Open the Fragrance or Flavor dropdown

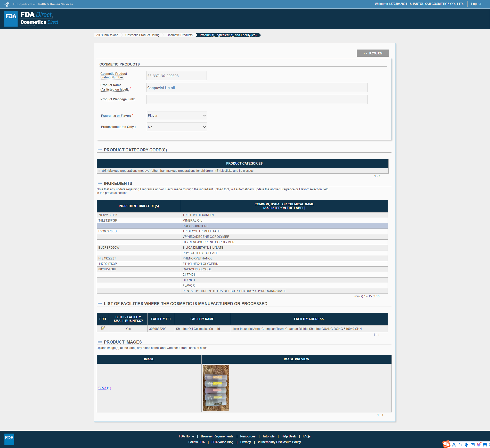[x=177, y=116]
